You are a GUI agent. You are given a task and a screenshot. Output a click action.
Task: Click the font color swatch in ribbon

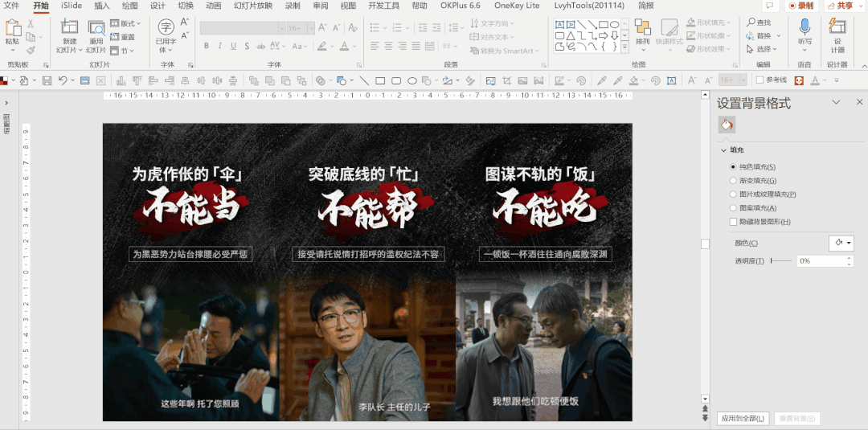tap(344, 46)
